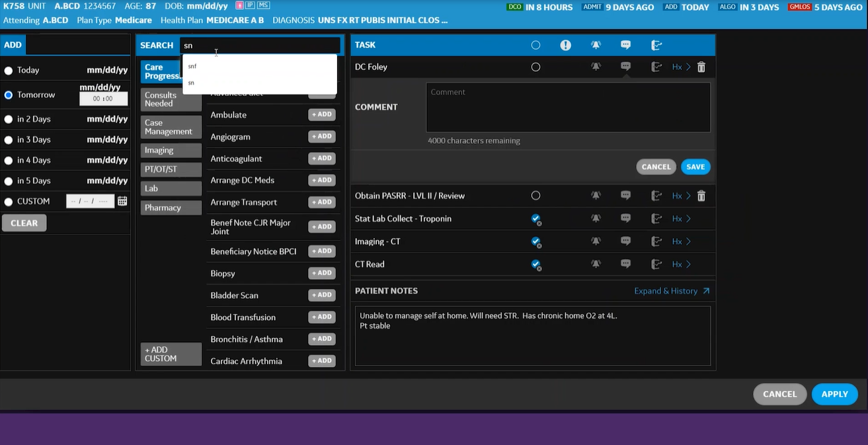This screenshot has height=445, width=868.
Task: Select snf from the search suggestions dropdown
Action: coord(192,66)
